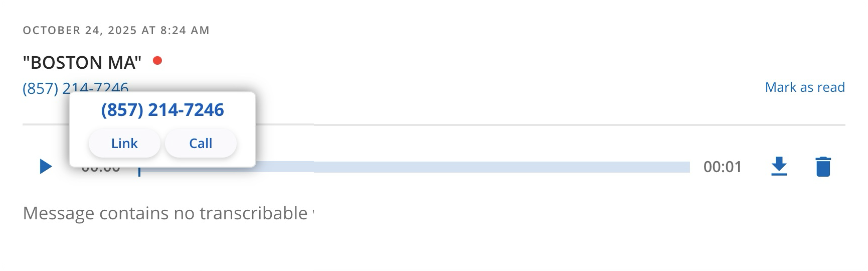The height and width of the screenshot is (271, 868).
Task: Click bold phone number in popup card
Action: click(x=162, y=110)
